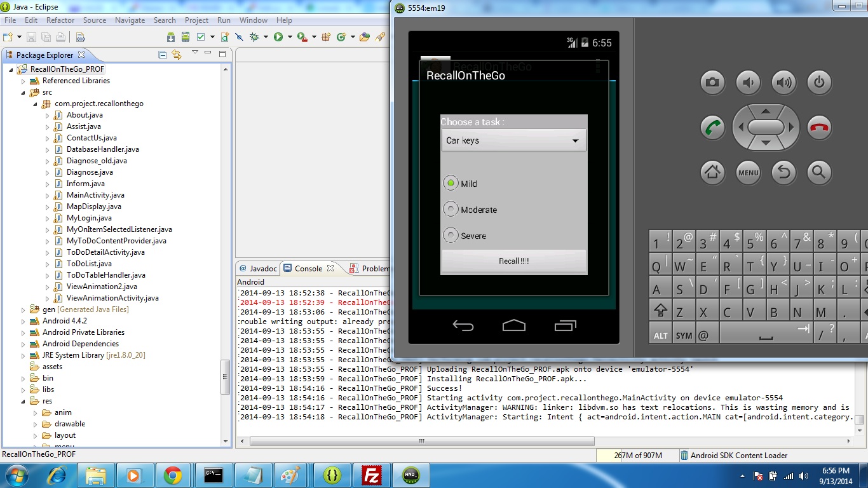
Task: Collapse All in Package Explorer
Action: click(x=162, y=55)
